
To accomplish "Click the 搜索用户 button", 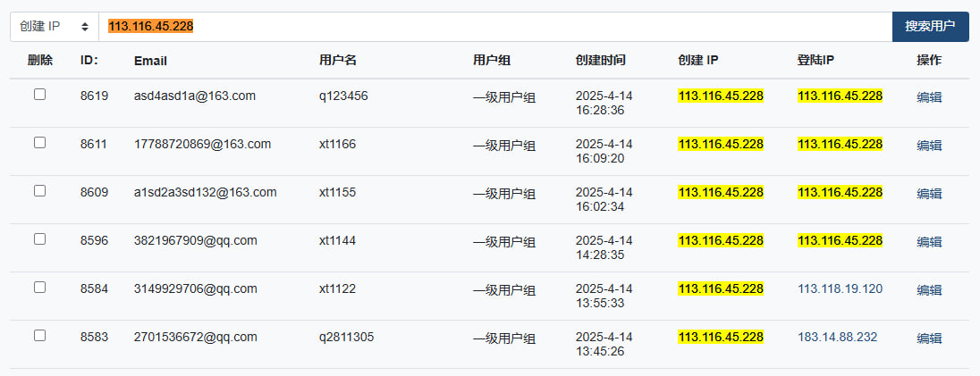I will 930,26.
